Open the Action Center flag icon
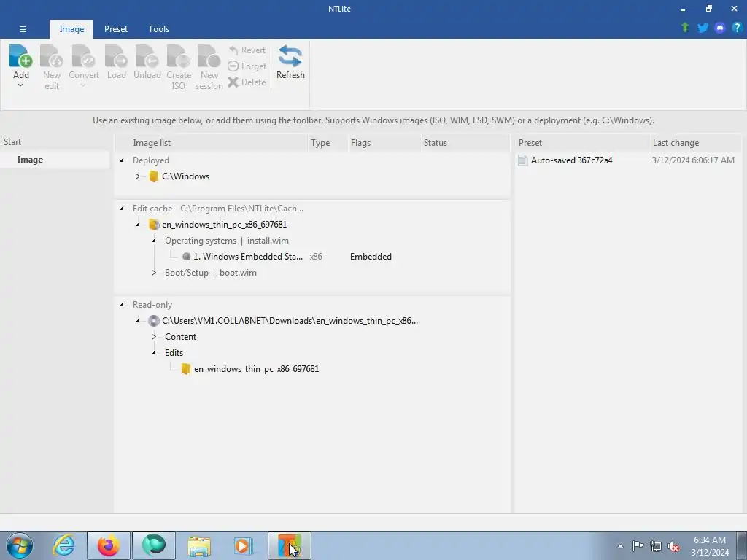Image resolution: width=747 pixels, height=560 pixels. pyautogui.click(x=638, y=546)
